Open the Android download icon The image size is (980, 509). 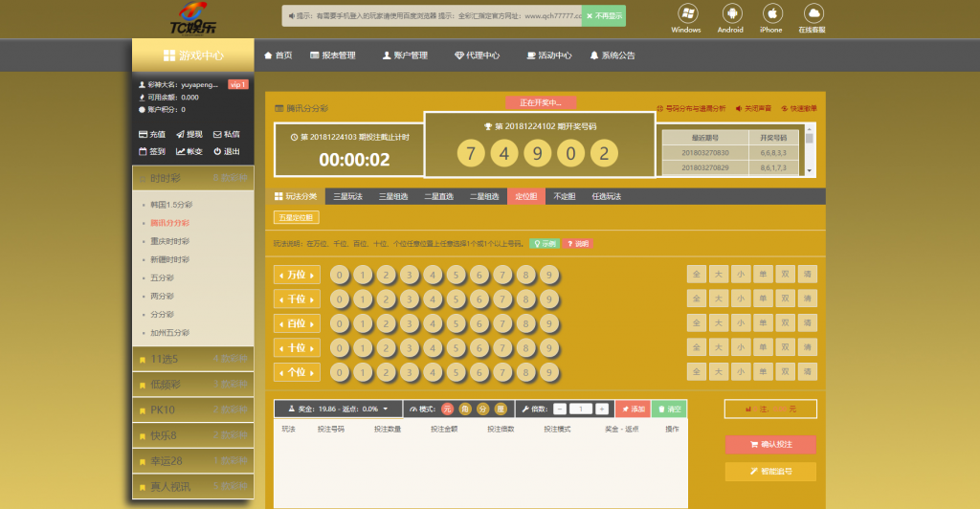(730, 13)
